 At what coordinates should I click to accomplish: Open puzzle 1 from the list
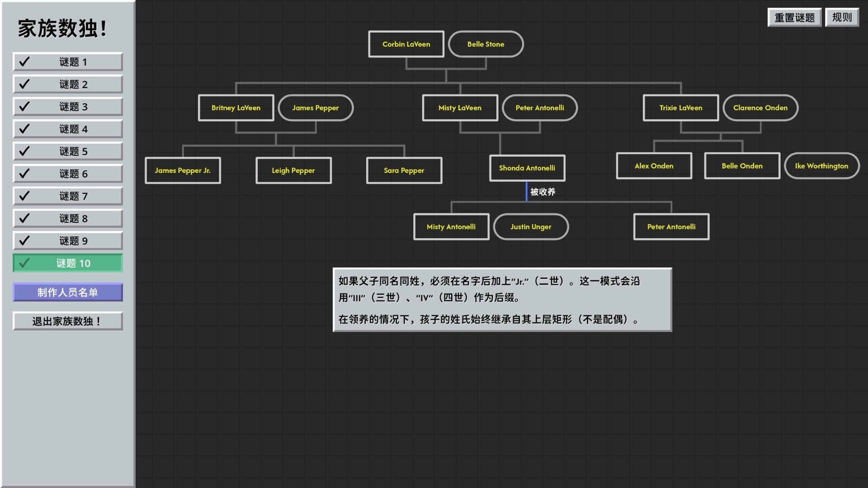click(x=68, y=62)
